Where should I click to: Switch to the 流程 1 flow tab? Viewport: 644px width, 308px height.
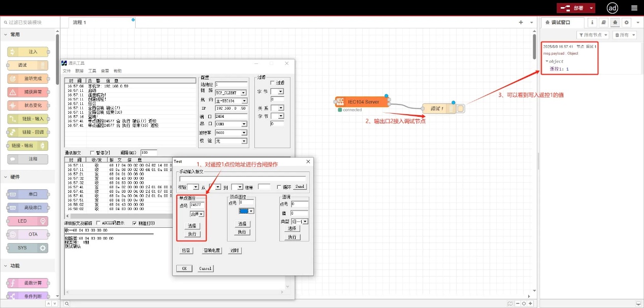79,22
